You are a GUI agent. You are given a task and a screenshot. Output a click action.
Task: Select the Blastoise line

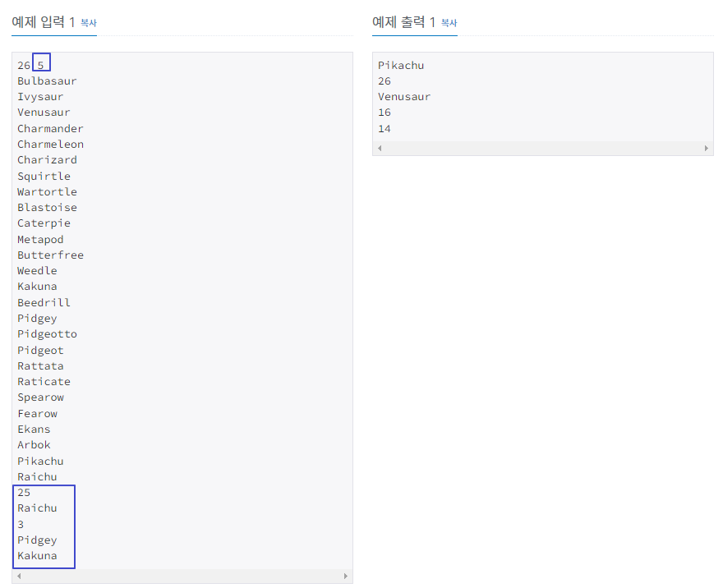[47, 208]
